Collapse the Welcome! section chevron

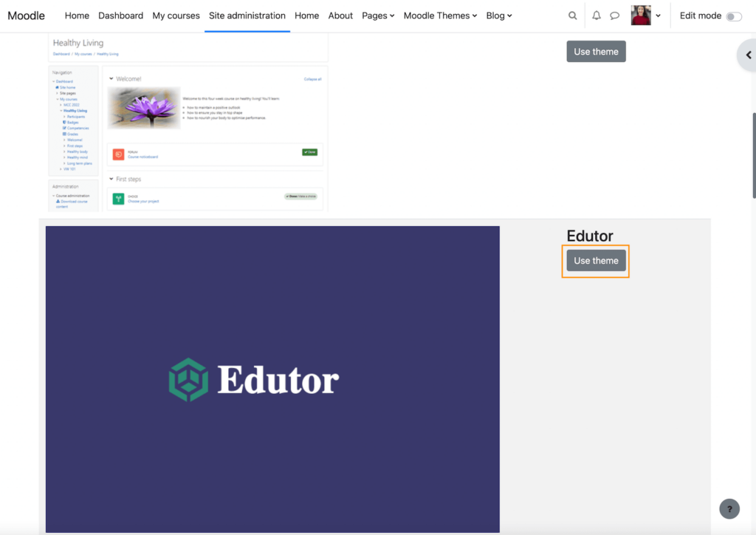(x=110, y=78)
